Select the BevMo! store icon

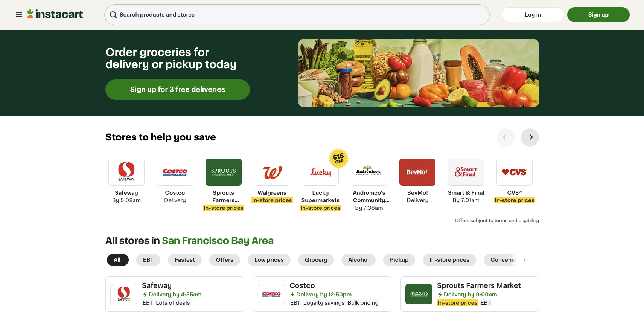coord(417,172)
